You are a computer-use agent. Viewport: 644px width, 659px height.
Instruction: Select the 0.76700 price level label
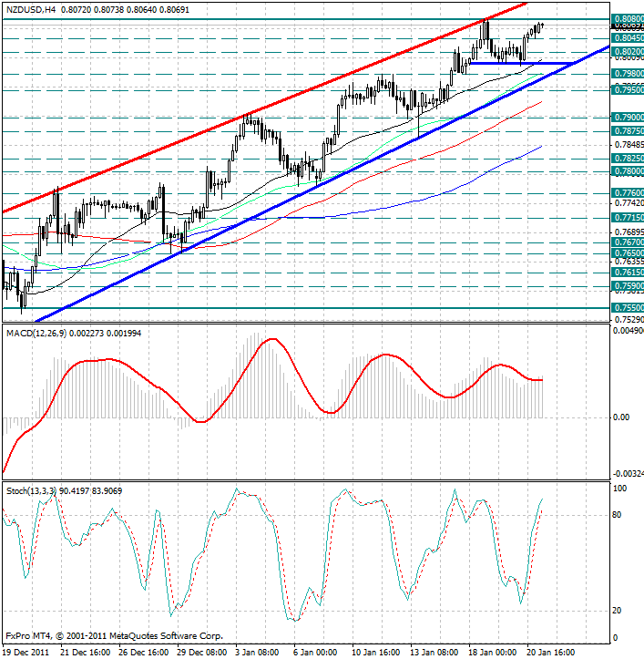click(x=628, y=242)
